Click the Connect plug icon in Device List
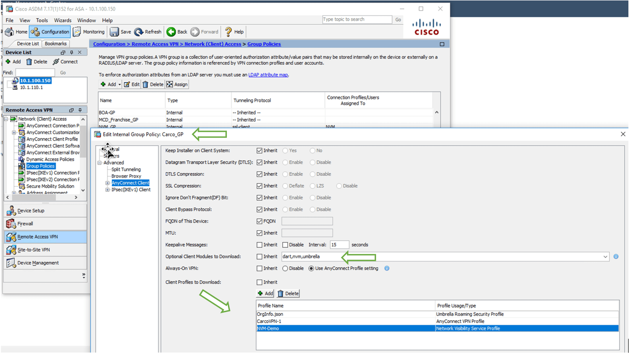Viewport: 638px width, 364px height. click(x=56, y=61)
